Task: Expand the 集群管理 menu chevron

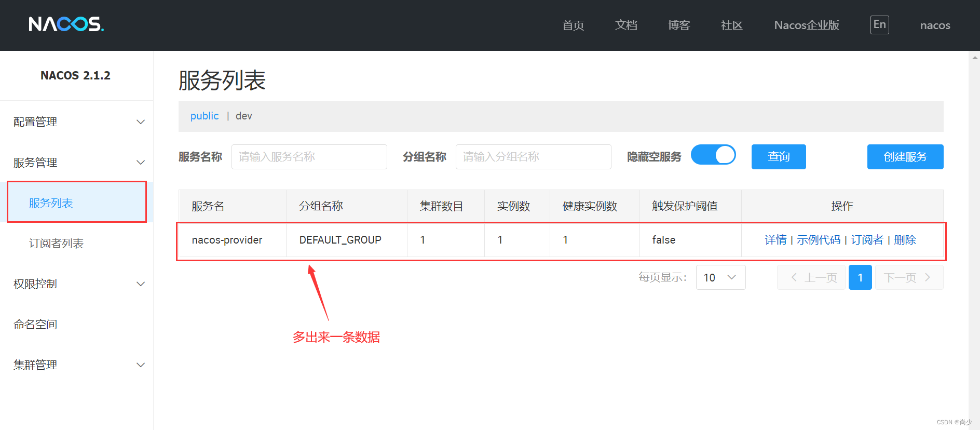Action: click(x=140, y=365)
